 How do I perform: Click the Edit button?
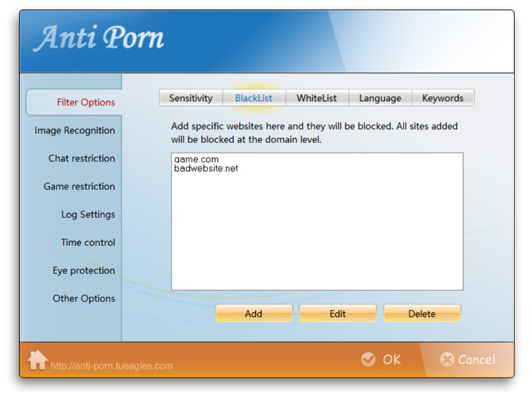point(337,314)
